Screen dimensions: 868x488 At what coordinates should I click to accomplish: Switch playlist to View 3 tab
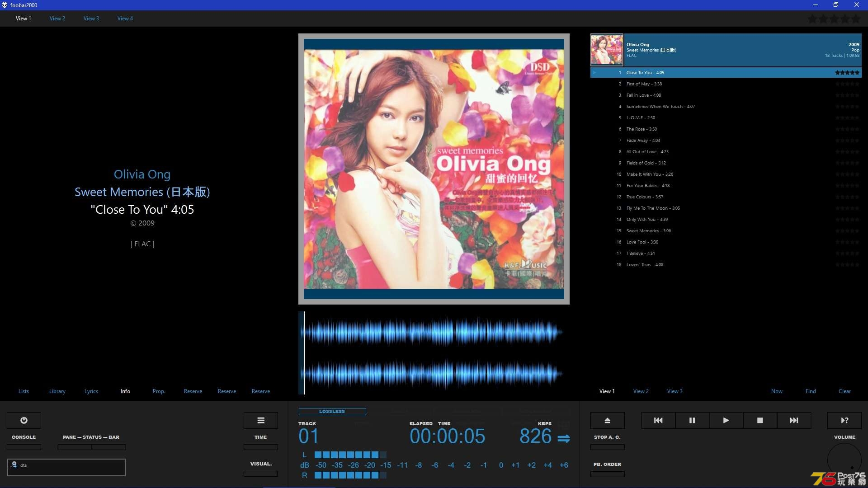675,391
